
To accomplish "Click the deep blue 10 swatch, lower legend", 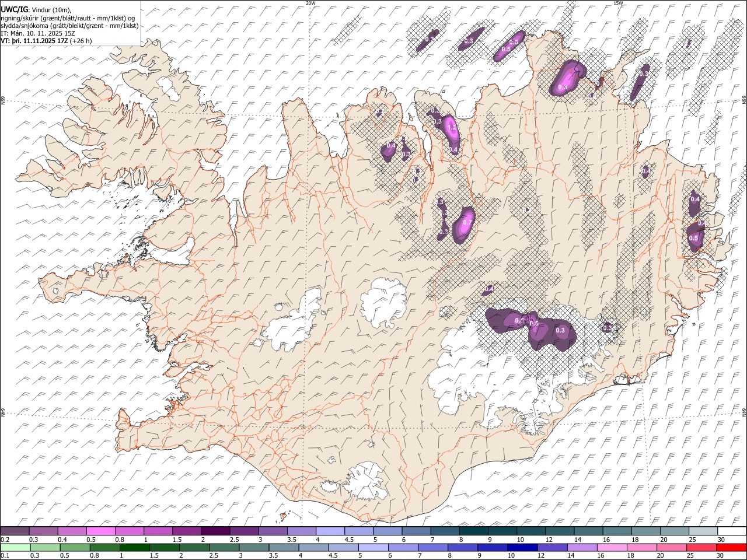I will 522,547.
